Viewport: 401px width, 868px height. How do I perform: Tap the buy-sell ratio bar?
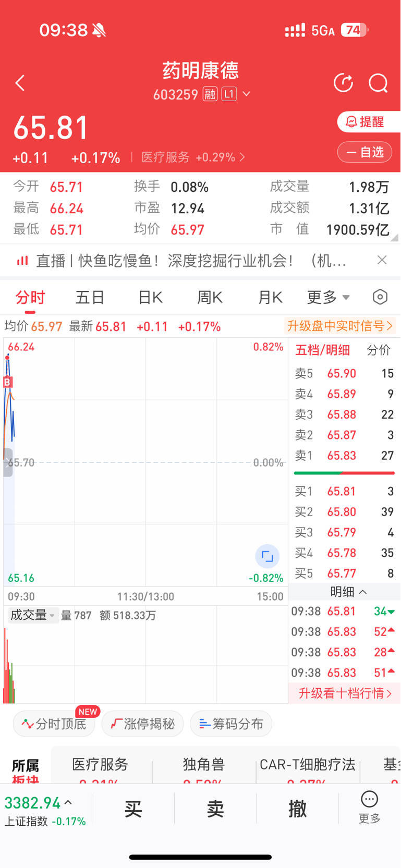[344, 473]
